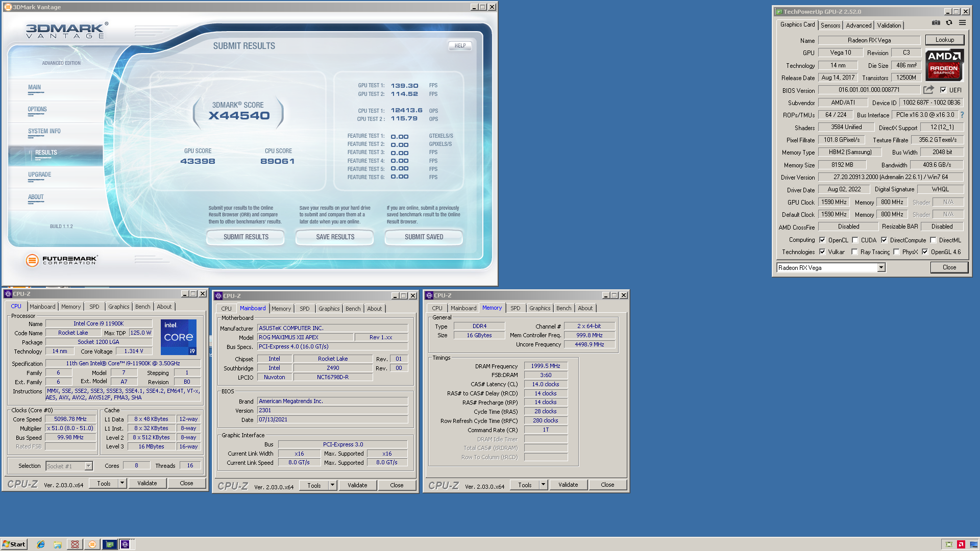Click the Tools button in CPU window
This screenshot has height=551, width=980.
[104, 483]
